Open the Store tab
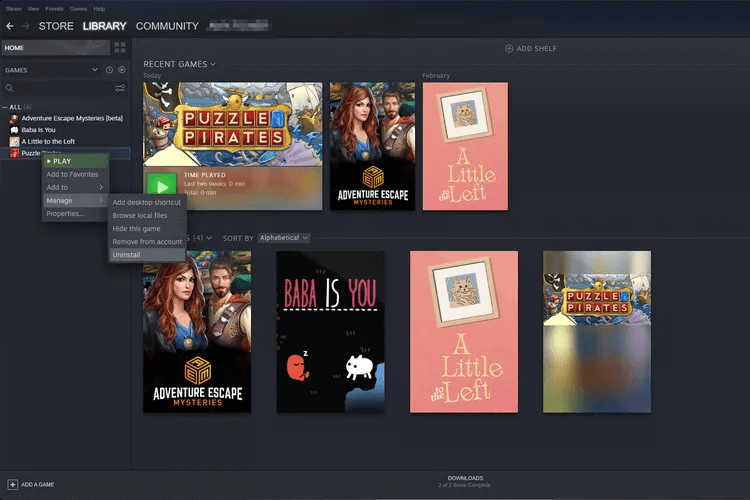 click(x=56, y=26)
